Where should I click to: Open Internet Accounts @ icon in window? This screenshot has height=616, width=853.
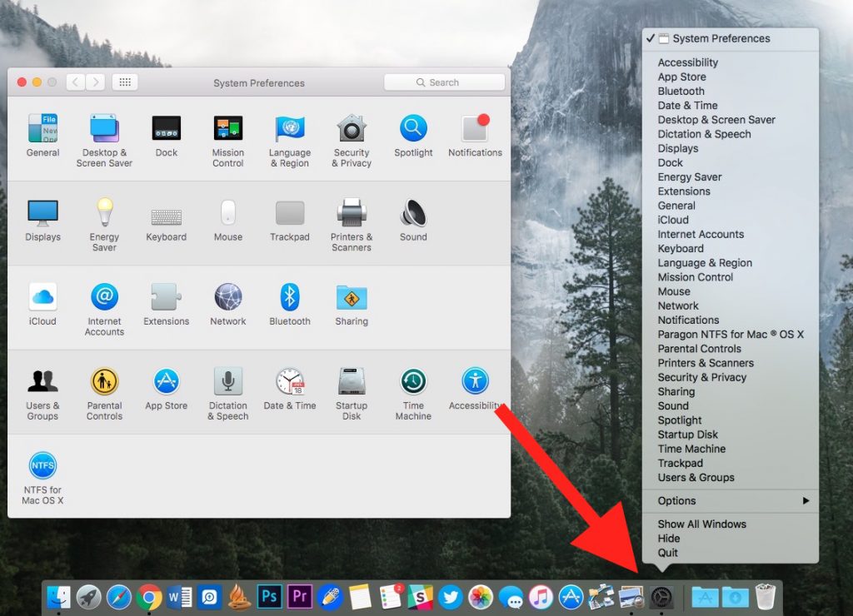point(104,297)
